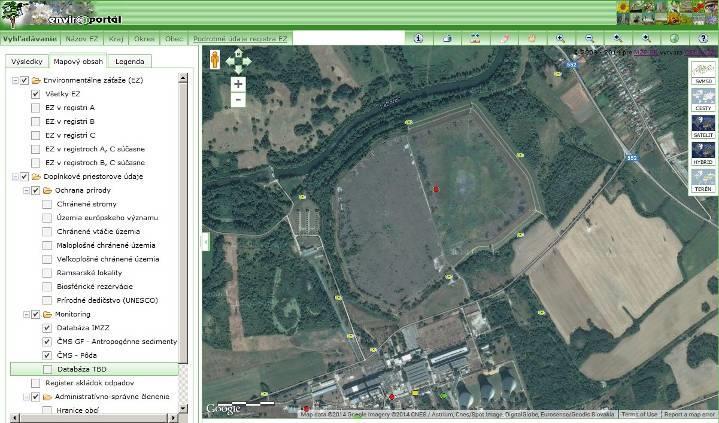Click map minus zoom button
This screenshot has width=719, height=423.
click(238, 99)
